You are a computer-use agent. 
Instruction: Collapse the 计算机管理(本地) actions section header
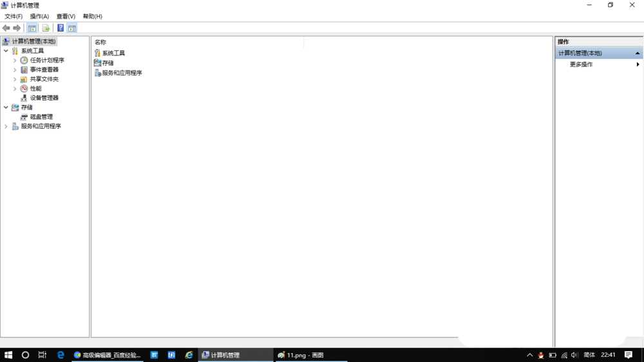(638, 53)
